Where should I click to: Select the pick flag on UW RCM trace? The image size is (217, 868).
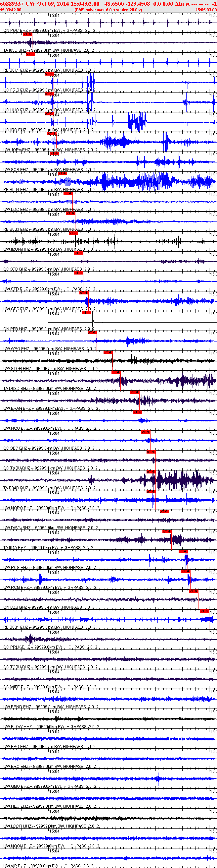pyautogui.click(x=186, y=571)
